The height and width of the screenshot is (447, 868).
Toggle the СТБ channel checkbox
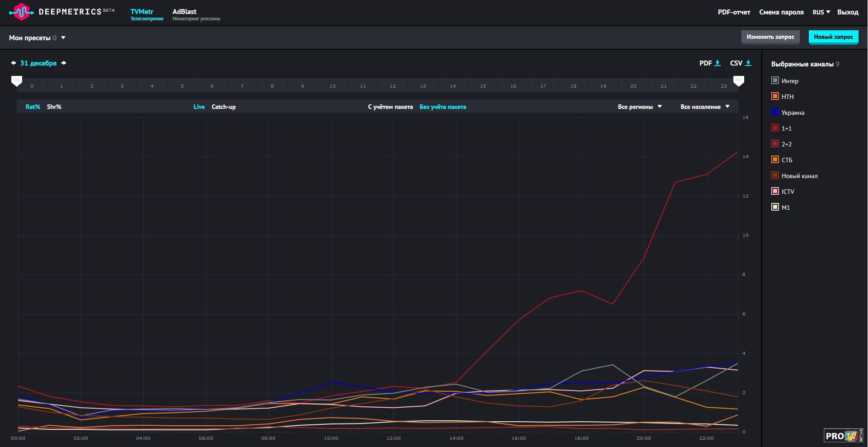click(775, 160)
